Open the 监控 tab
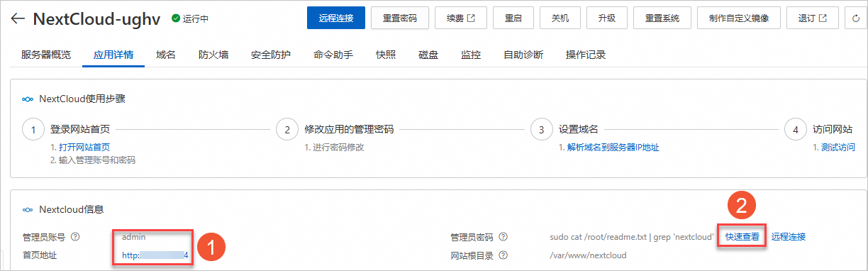 (x=471, y=55)
